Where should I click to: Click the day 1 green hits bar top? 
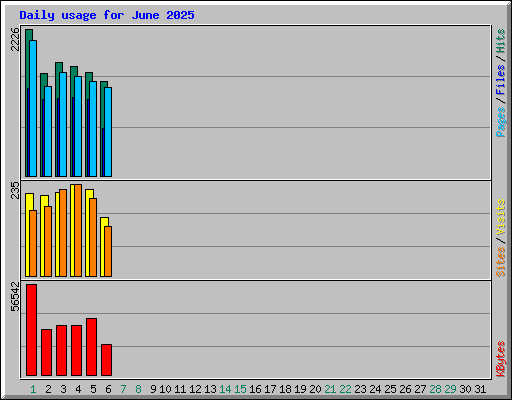[x=29, y=35]
